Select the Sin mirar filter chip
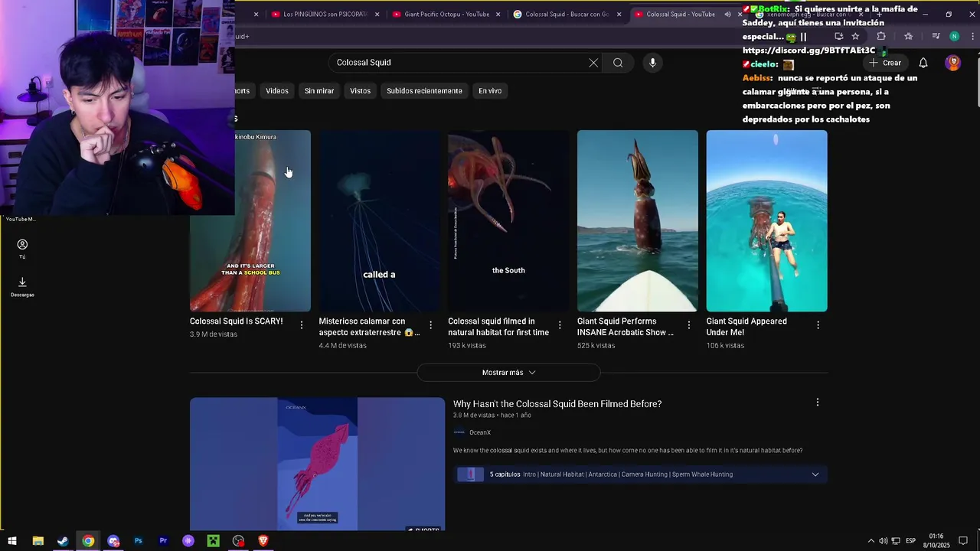This screenshot has height=551, width=980. point(319,91)
